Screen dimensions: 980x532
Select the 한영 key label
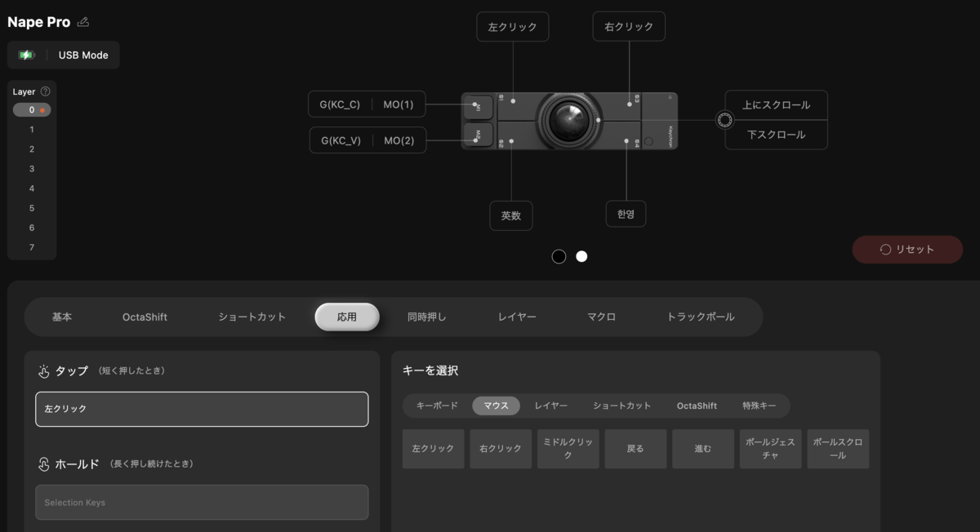click(x=626, y=215)
